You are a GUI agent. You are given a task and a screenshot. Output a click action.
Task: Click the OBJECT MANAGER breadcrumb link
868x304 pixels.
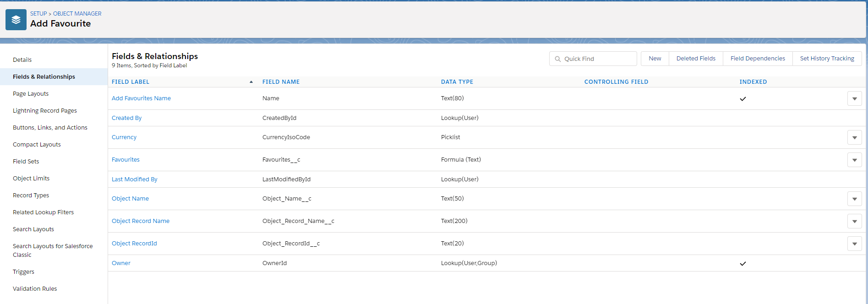(77, 14)
